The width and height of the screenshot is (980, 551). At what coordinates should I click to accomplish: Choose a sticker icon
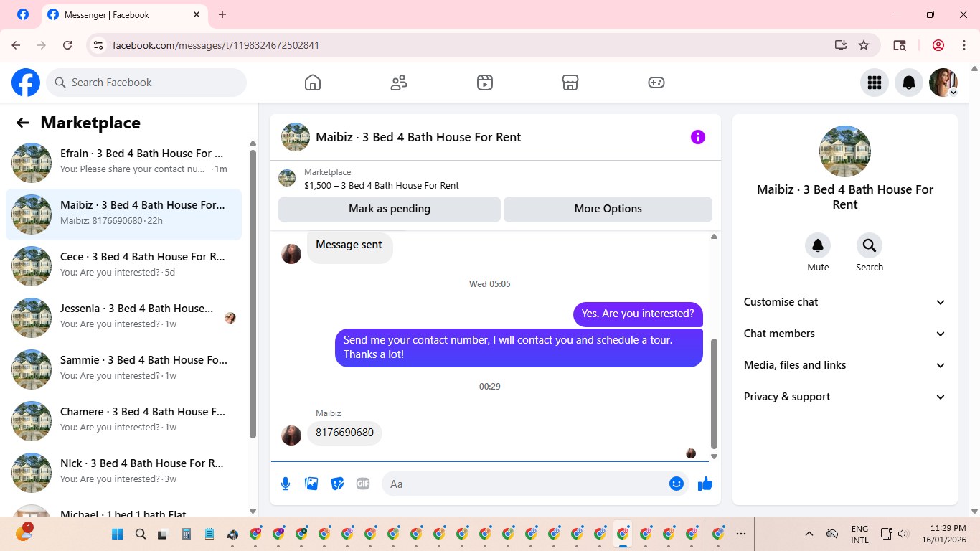[x=337, y=484]
